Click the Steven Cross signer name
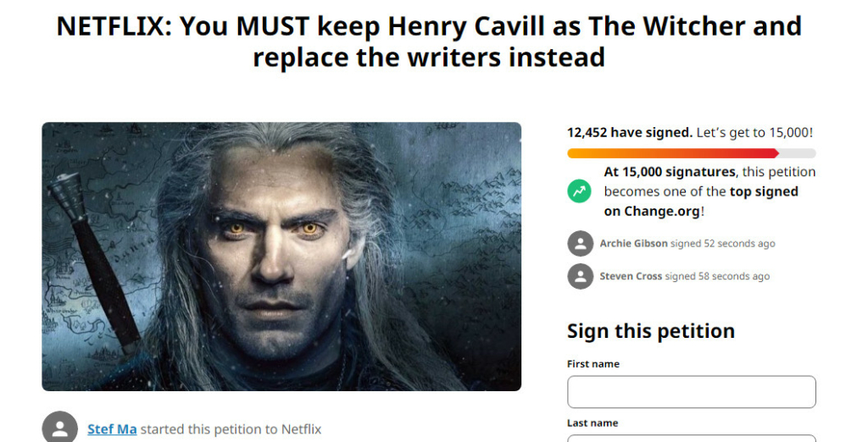The image size is (868, 442). click(631, 276)
